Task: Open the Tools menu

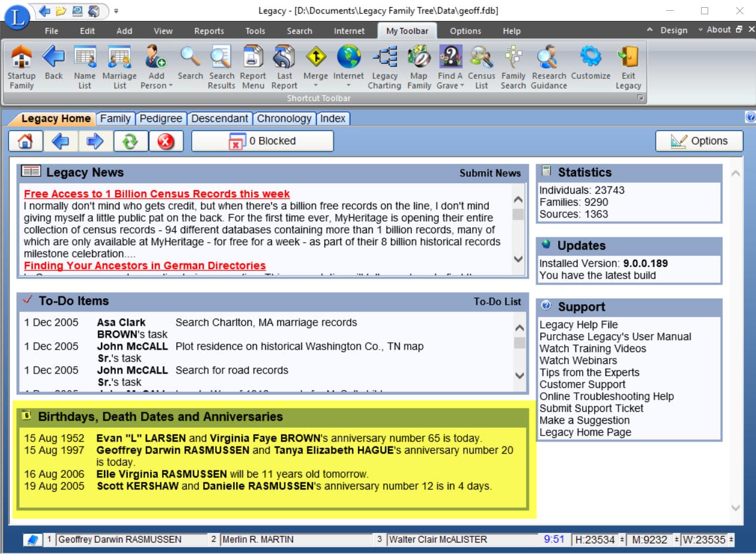Action: [x=255, y=31]
